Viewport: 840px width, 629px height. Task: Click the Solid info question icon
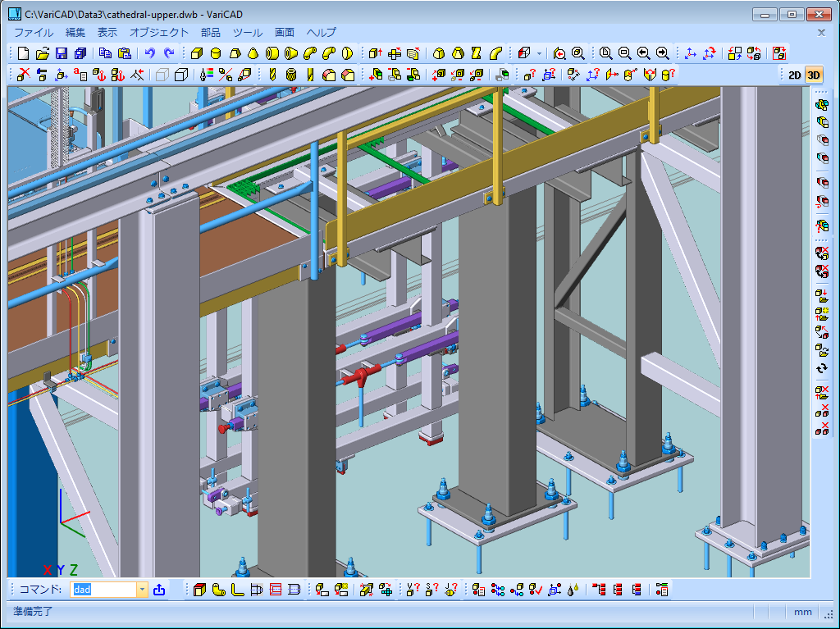[529, 75]
